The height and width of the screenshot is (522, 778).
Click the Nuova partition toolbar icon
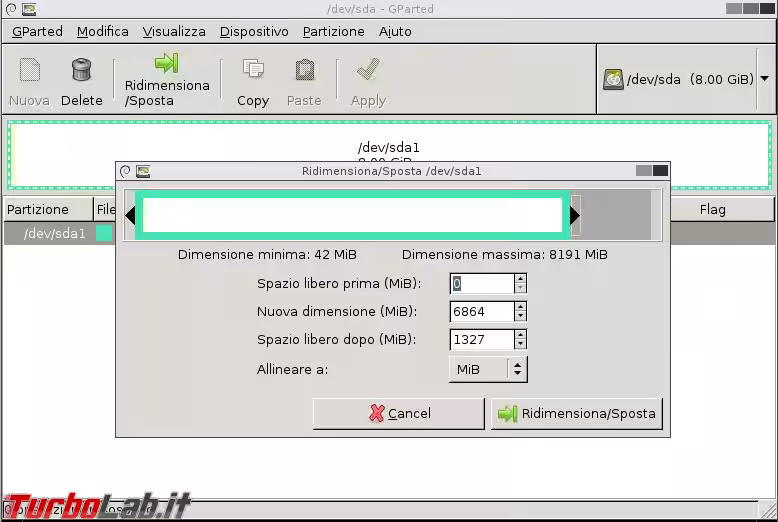29,70
